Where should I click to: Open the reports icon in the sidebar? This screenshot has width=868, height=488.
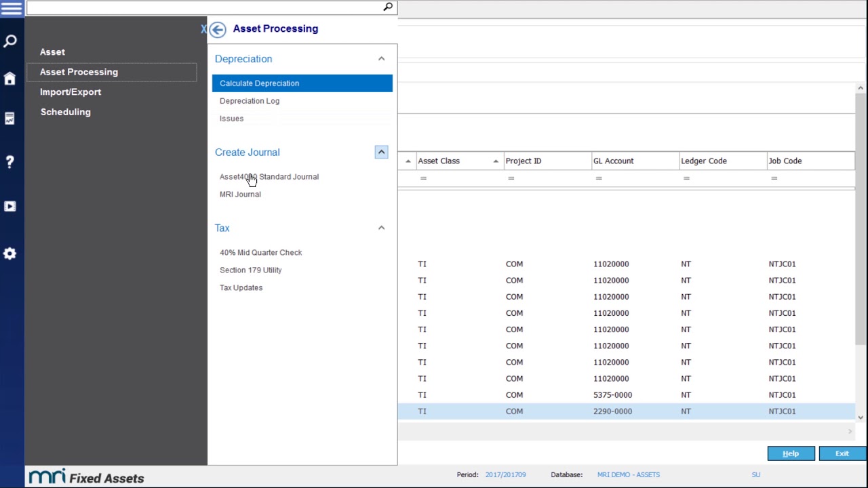pos(9,119)
